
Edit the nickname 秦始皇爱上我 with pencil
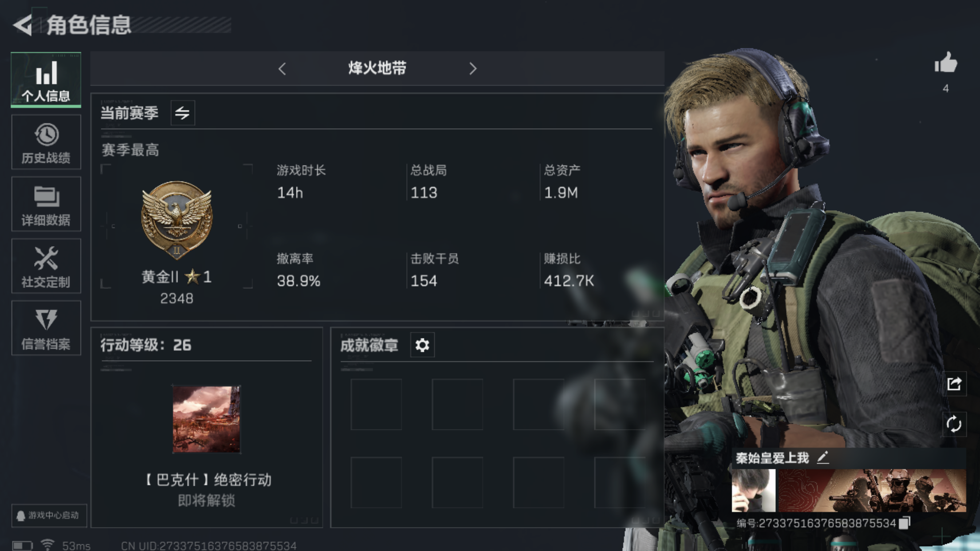pos(823,457)
